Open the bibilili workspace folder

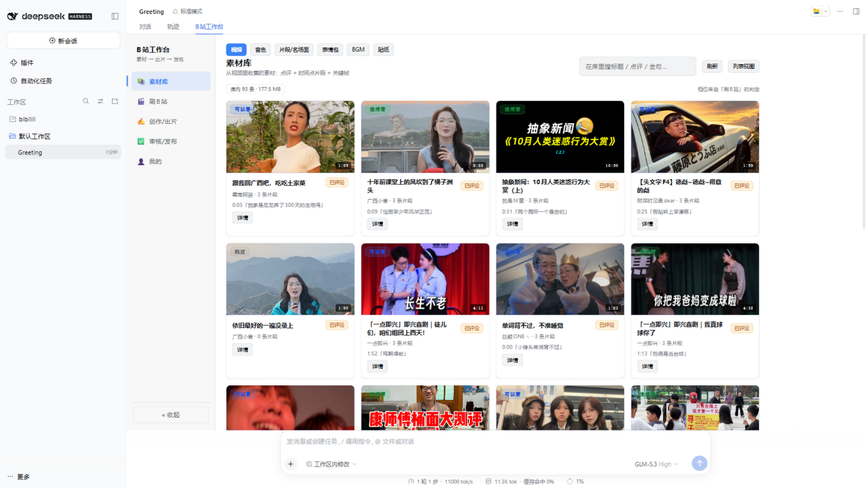point(63,119)
